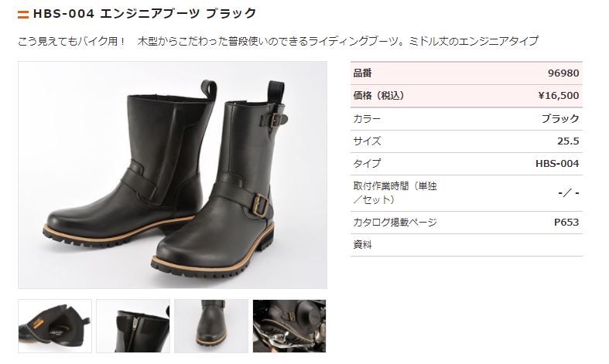Show the boot on motorcycle thumbnail
Image resolution: width=609 pixels, height=364 pixels.
pos(289,326)
